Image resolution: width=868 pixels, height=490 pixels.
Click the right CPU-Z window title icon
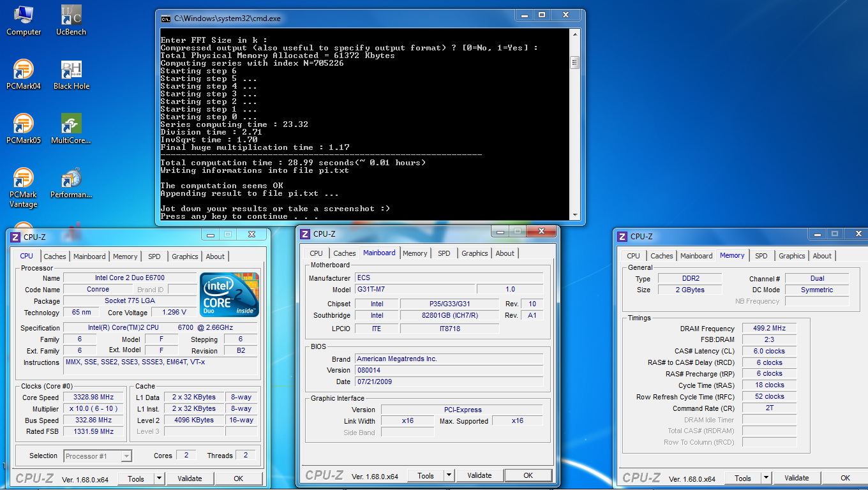(622, 236)
